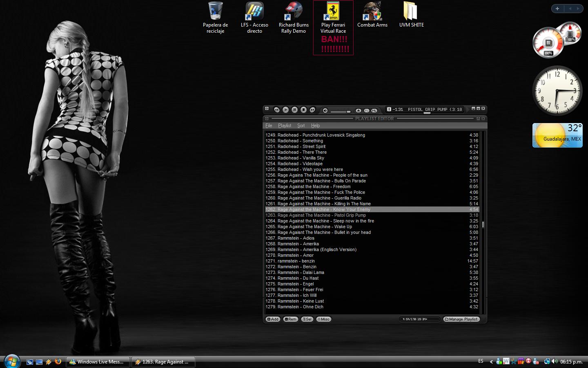Screen dimensions: 588x368
Task: Click Winamp's previous track button
Action: coord(276,110)
